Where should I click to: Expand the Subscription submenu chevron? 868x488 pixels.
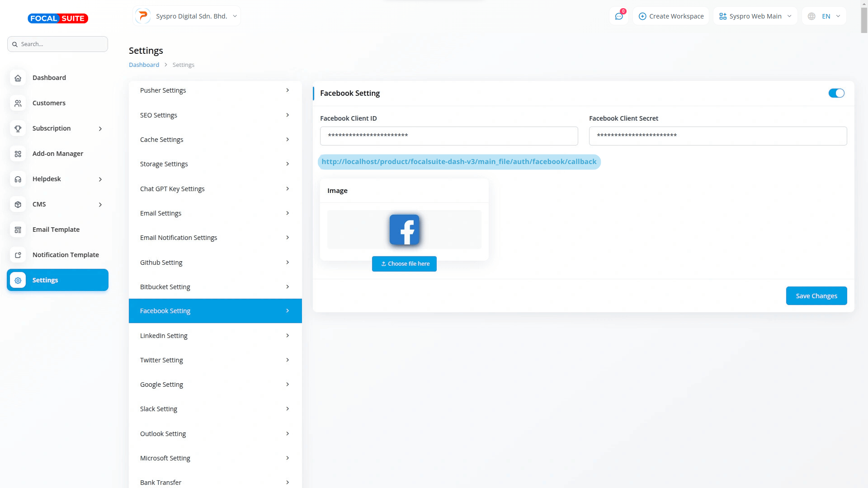coord(100,129)
